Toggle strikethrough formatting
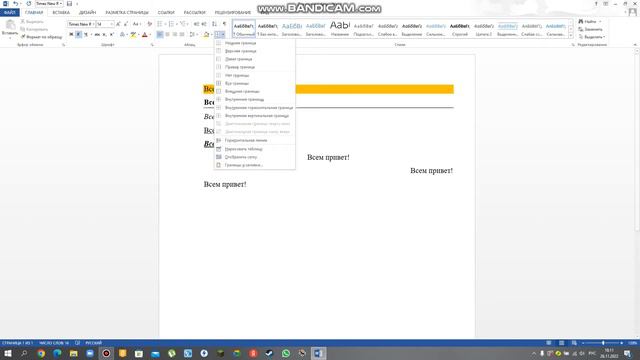The height and width of the screenshot is (360, 640). [97, 35]
